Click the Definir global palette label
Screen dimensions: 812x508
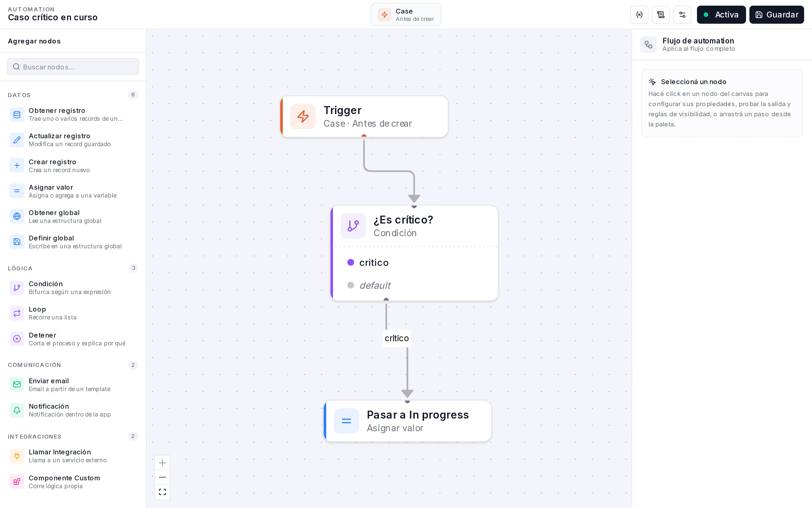[51, 238]
